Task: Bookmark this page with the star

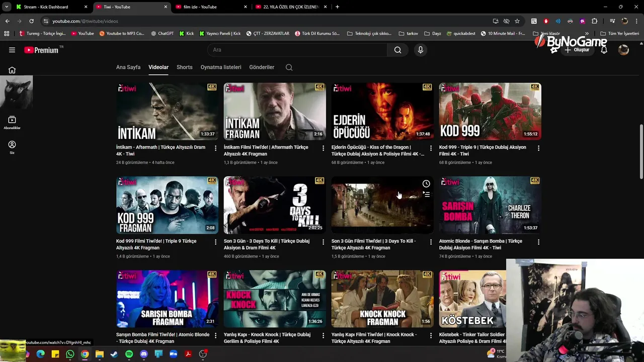Action: [x=517, y=21]
